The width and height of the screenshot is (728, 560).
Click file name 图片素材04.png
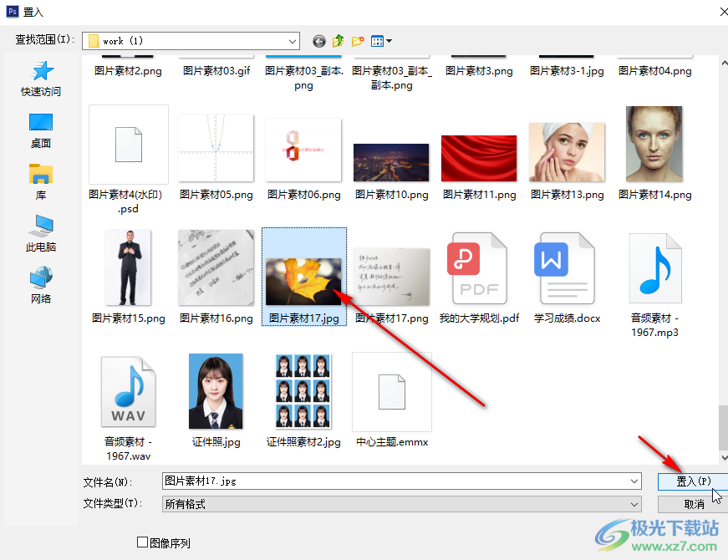654,71
